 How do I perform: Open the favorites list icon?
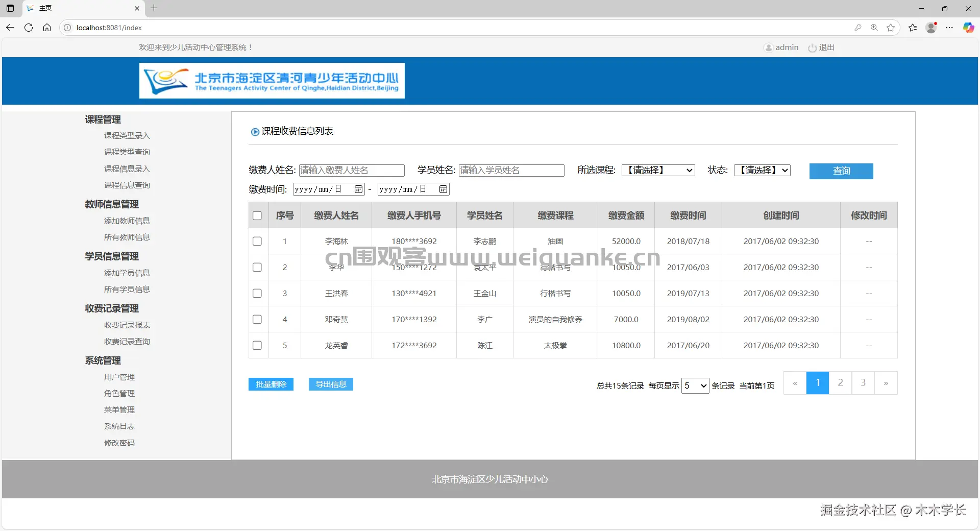(913, 28)
